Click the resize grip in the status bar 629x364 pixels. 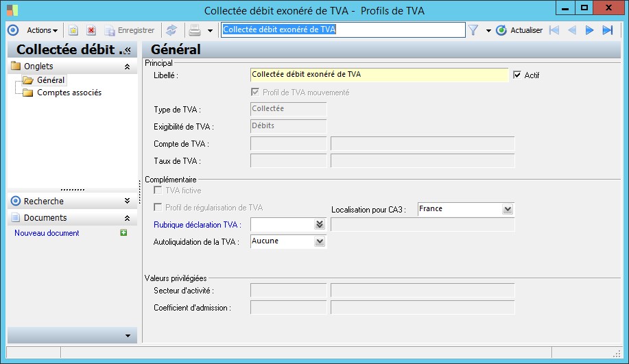click(x=617, y=353)
